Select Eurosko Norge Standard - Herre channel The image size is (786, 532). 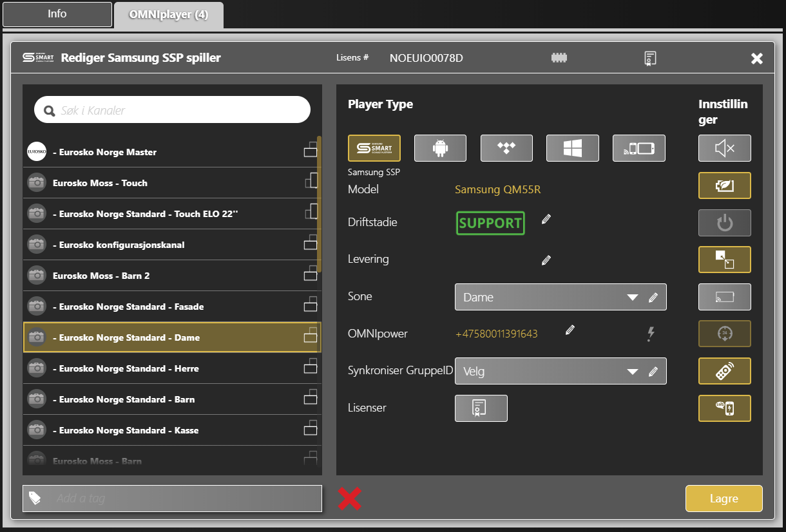click(172, 368)
